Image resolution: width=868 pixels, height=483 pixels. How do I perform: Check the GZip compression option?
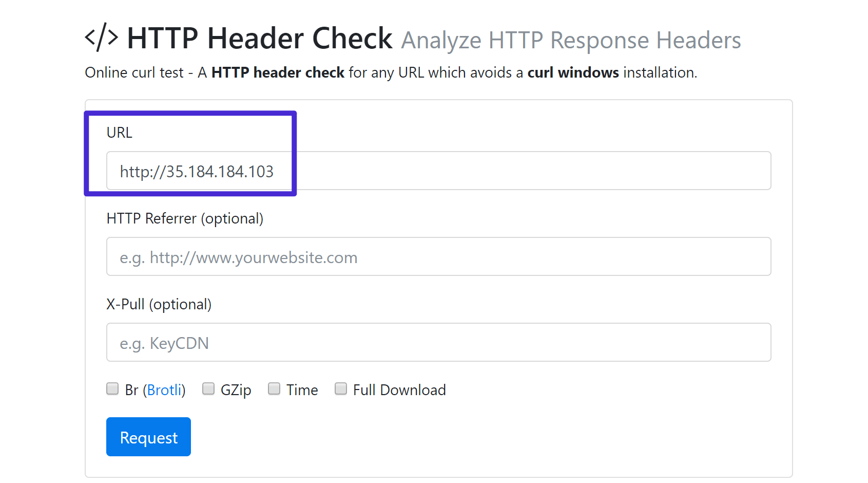click(x=208, y=389)
